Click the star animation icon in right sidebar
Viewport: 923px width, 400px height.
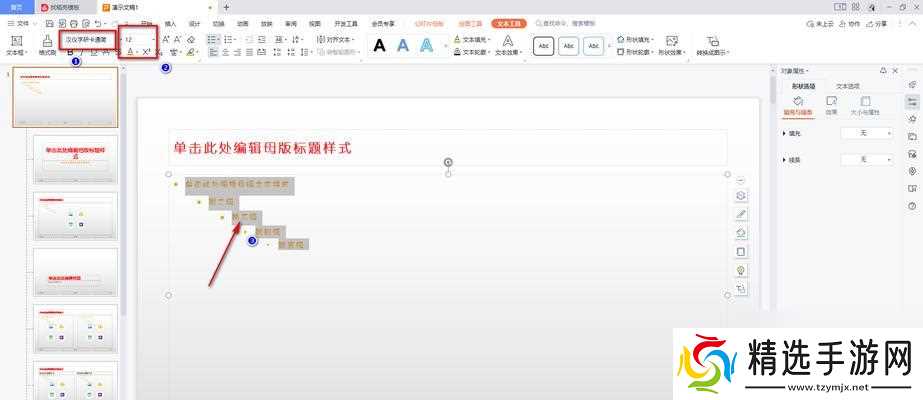coord(912,119)
